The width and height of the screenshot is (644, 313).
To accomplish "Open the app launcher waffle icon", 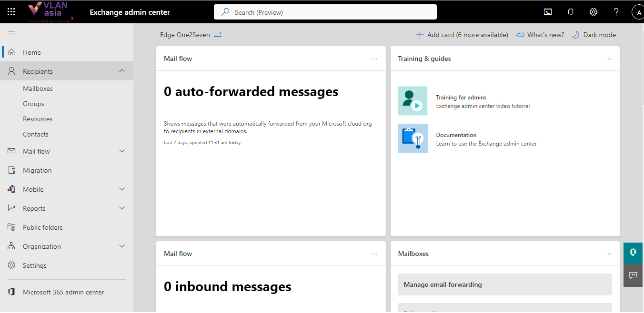I will pyautogui.click(x=11, y=12).
